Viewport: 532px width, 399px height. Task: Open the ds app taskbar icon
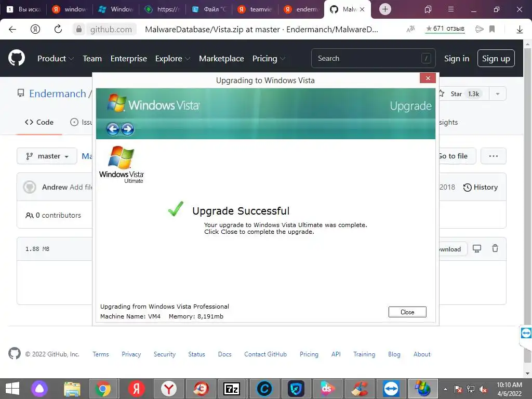tap(327, 389)
